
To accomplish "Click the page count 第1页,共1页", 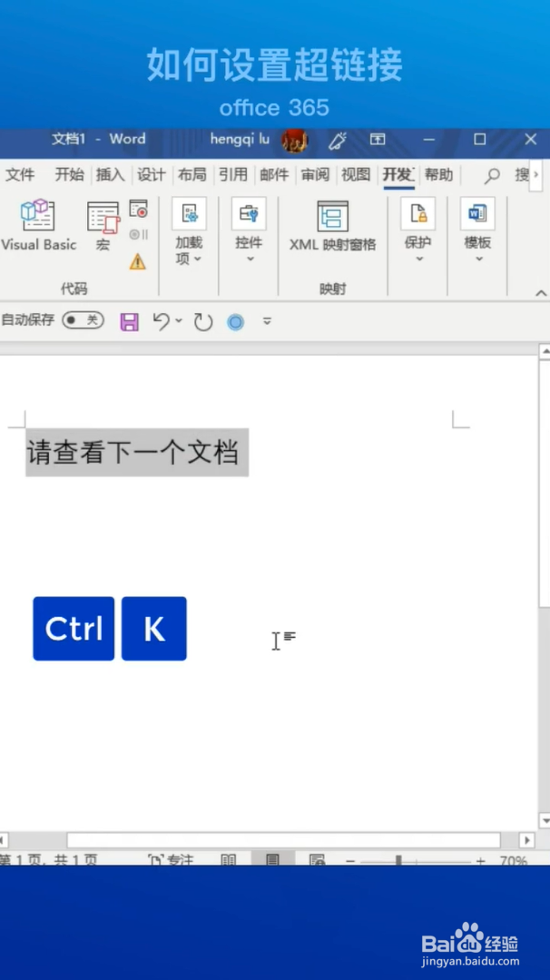I will pos(49,860).
